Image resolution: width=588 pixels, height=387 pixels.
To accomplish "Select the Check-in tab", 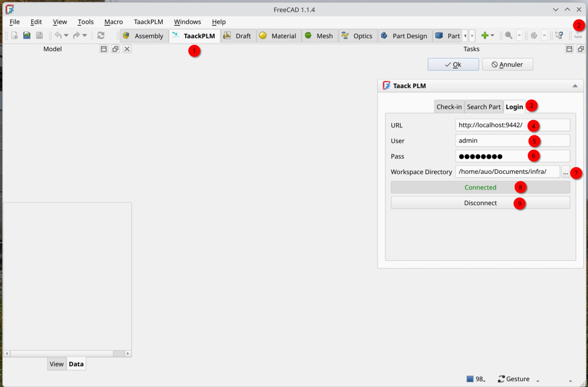I will tap(449, 107).
